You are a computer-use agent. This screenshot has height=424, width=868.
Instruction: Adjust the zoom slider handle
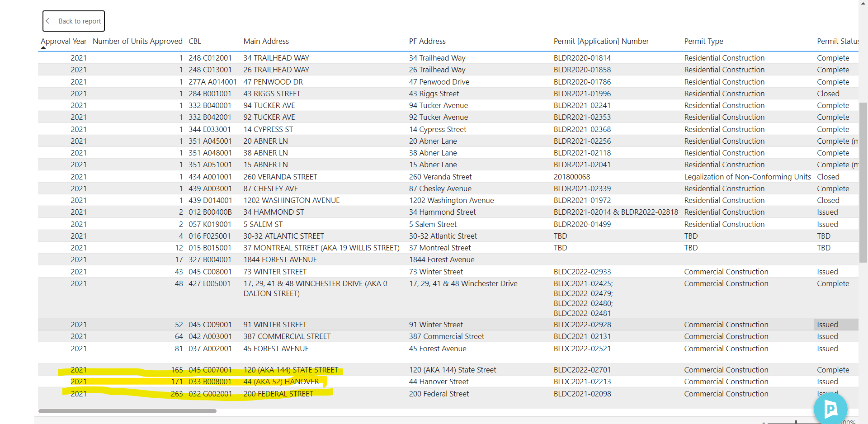coord(796,422)
